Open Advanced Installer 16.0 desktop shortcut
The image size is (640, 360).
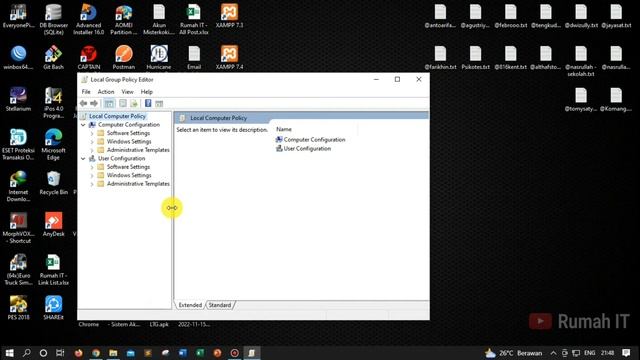(89, 19)
